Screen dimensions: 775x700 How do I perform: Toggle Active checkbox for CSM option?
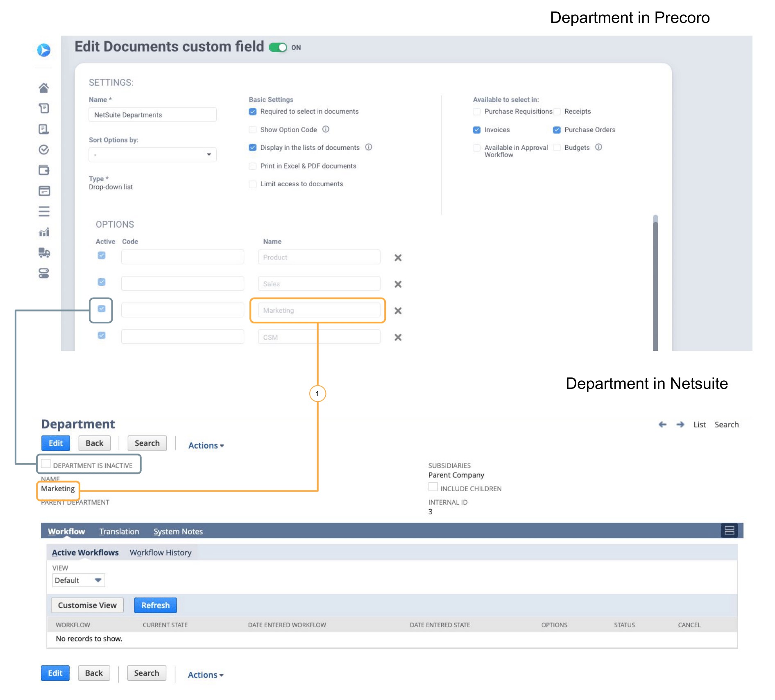102,335
